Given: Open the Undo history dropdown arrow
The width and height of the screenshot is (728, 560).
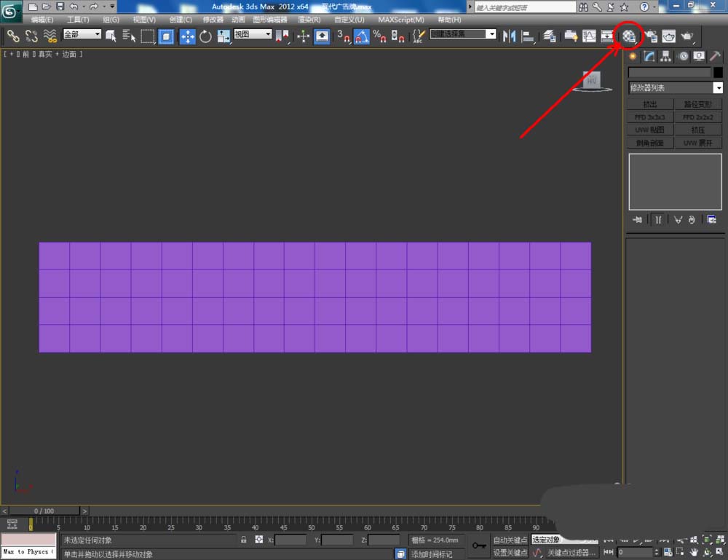Looking at the screenshot, I should pos(83,7).
